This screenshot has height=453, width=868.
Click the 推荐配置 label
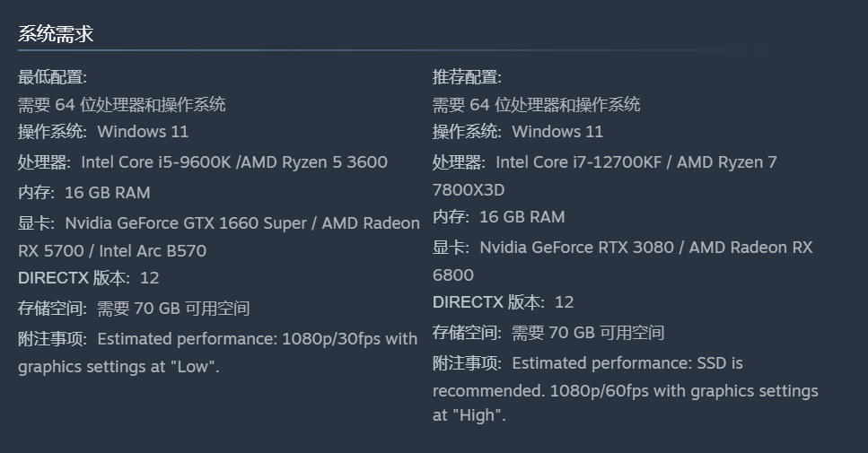(467, 77)
